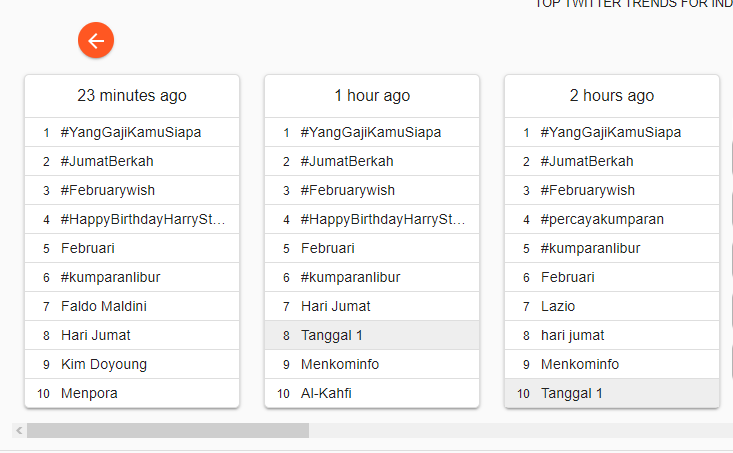Open #Februarywish in 2 hours ago list
Screen dimensions: 733x453
pos(588,190)
